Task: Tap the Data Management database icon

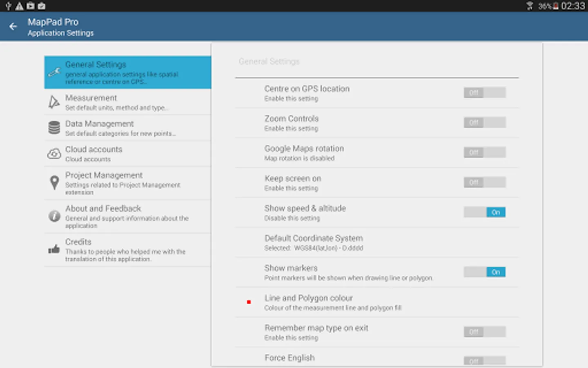Action: pyautogui.click(x=54, y=128)
